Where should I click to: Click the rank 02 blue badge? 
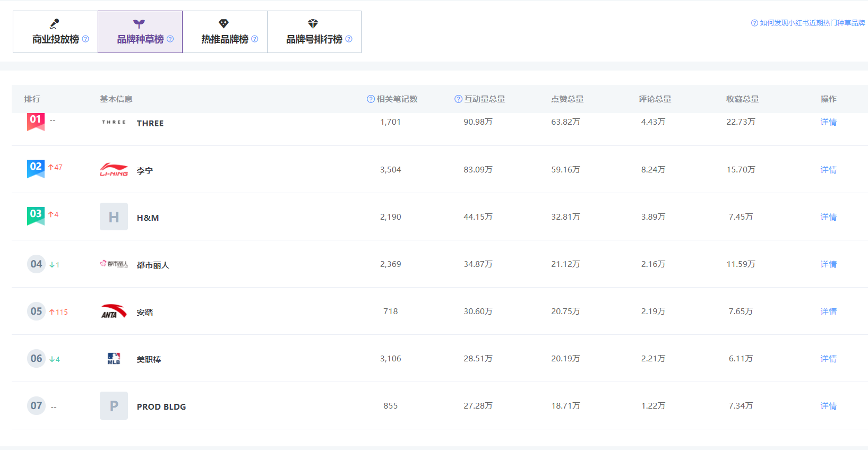pyautogui.click(x=36, y=169)
